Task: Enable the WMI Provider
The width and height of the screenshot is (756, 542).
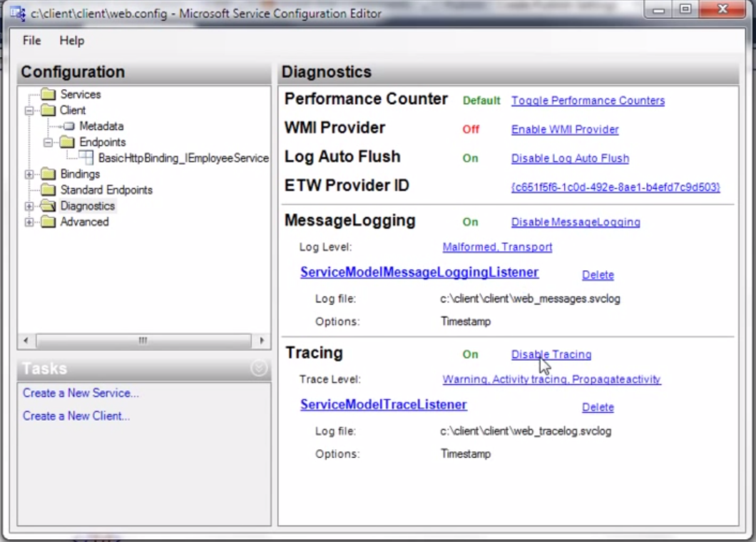Action: 565,129
